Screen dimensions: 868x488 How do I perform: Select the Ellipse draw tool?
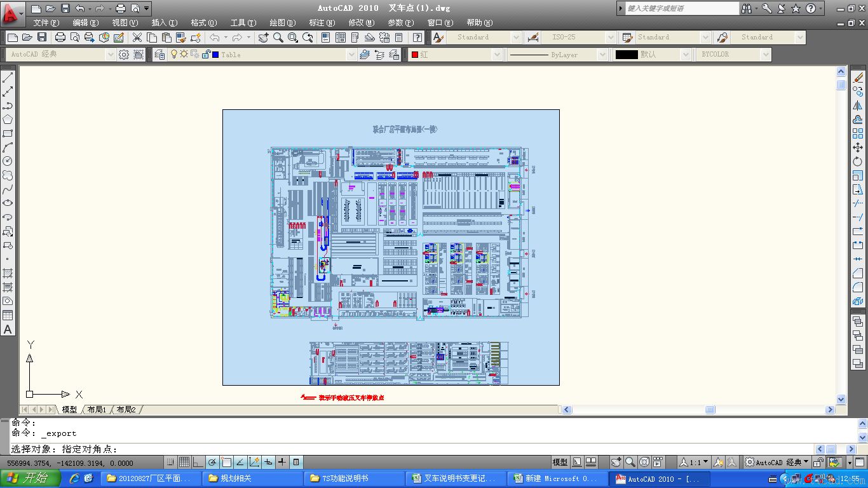click(x=8, y=203)
